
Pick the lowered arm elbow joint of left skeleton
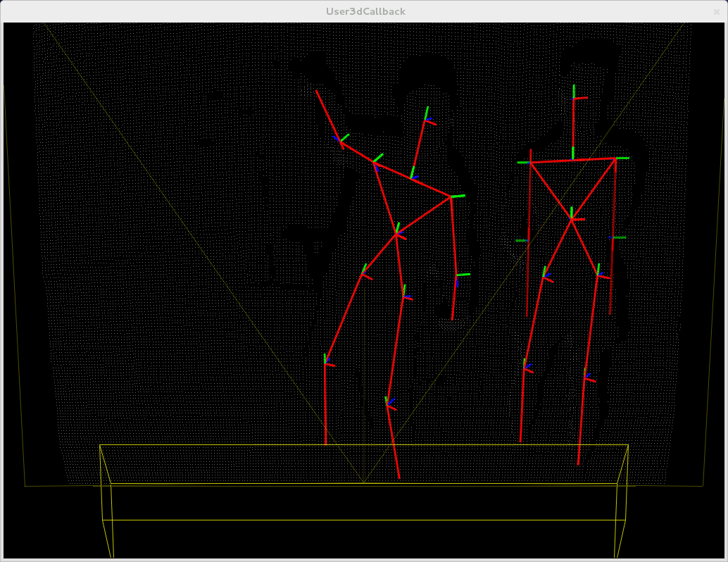click(456, 275)
